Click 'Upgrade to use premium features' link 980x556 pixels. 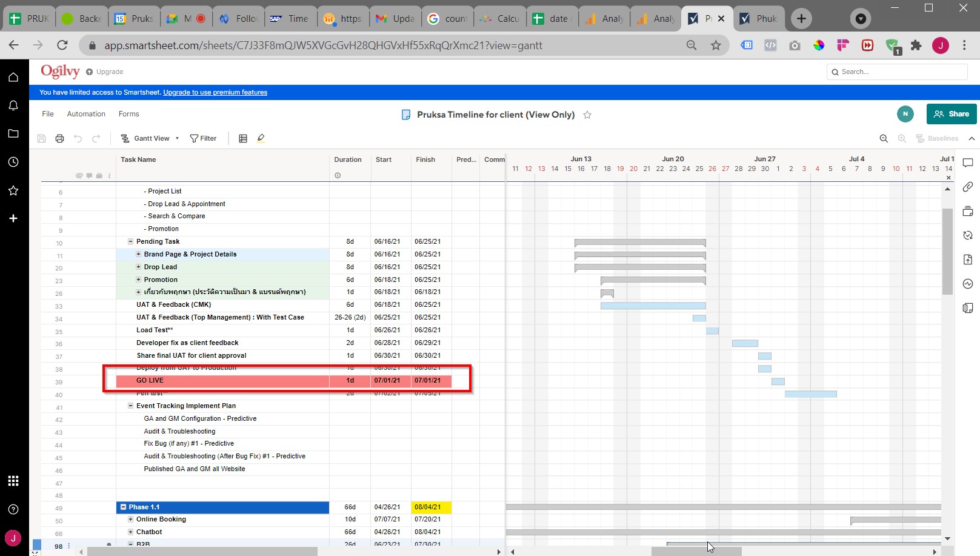[215, 92]
